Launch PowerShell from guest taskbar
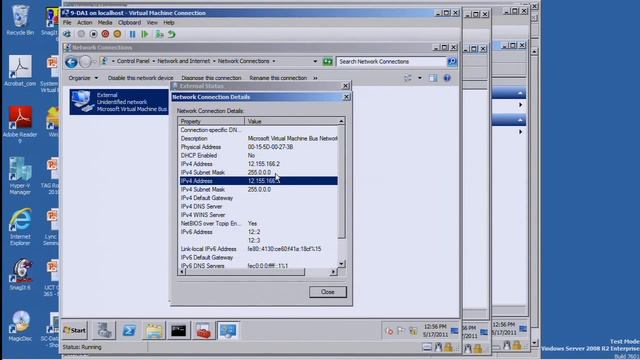 point(129,331)
